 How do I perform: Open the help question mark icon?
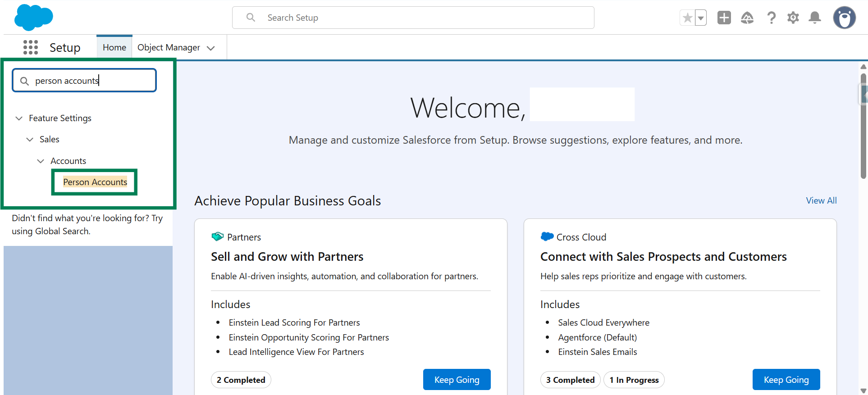pyautogui.click(x=771, y=18)
